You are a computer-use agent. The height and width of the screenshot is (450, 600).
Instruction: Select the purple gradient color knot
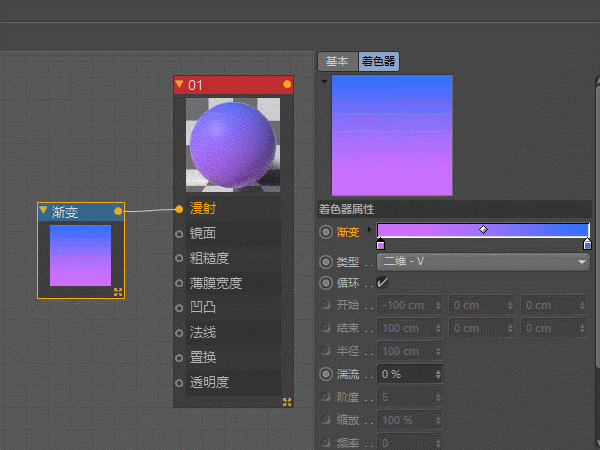tap(380, 244)
